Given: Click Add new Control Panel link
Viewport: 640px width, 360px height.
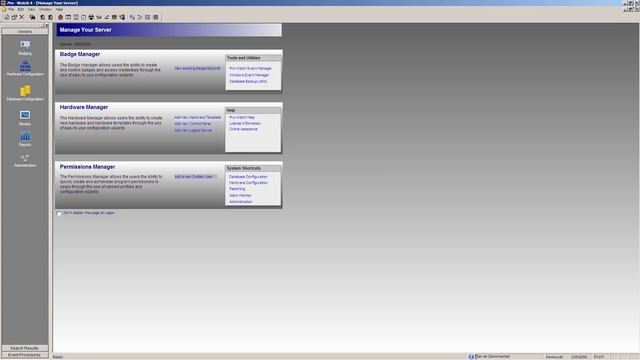Looking at the screenshot, I should click(x=193, y=124).
